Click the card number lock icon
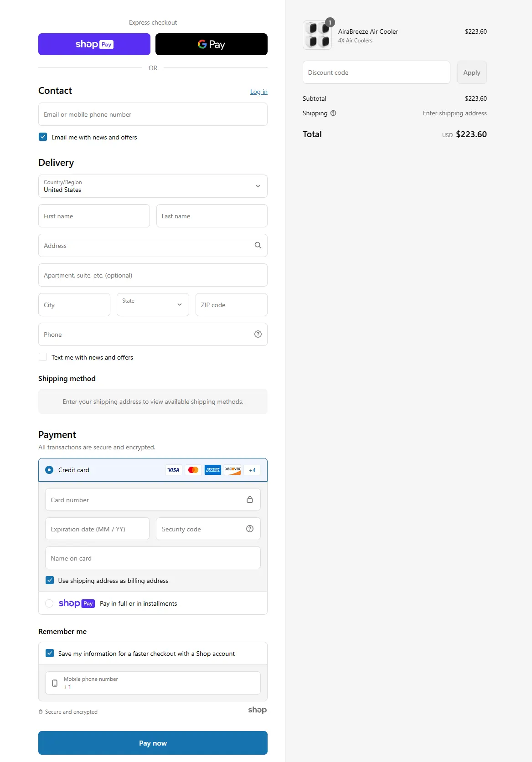 tap(250, 499)
